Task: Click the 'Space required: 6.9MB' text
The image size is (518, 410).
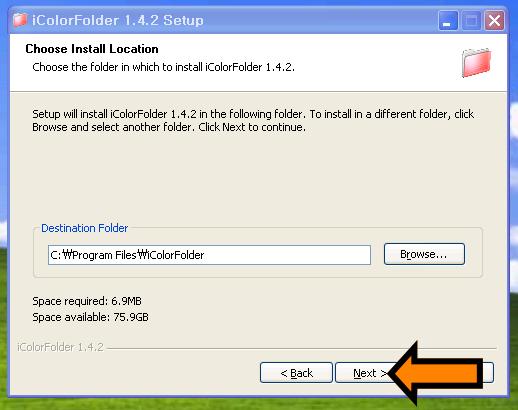Action: [x=87, y=301]
